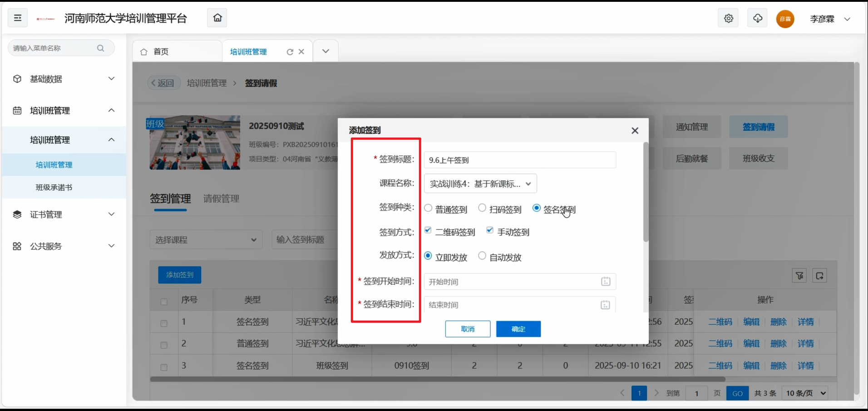Open calendar picker for 签到开始时间
The height and width of the screenshot is (411, 868).
(606, 282)
